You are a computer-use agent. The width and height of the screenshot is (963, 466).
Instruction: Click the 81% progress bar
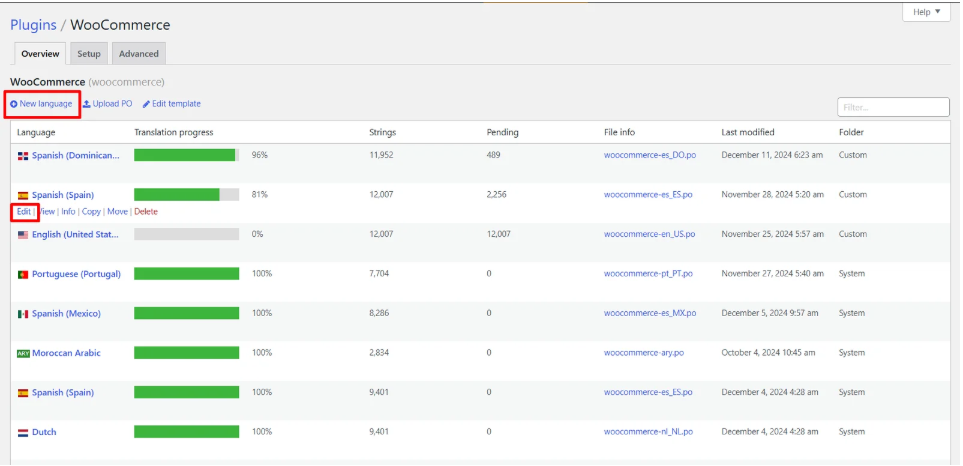[187, 195]
